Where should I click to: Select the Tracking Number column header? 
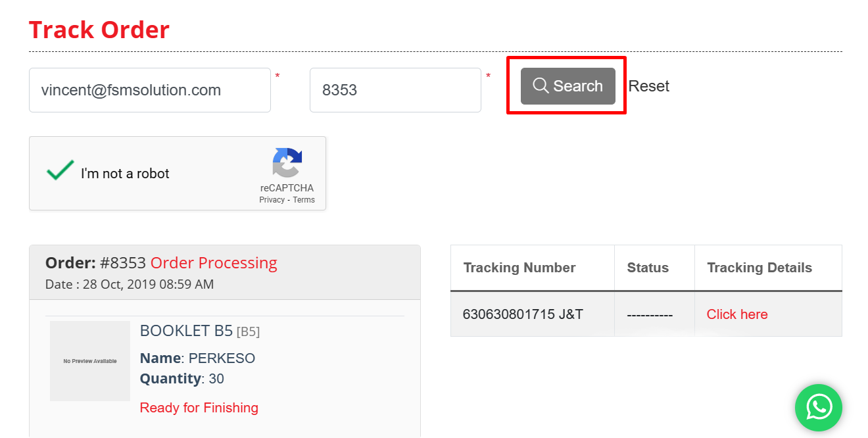tap(519, 268)
